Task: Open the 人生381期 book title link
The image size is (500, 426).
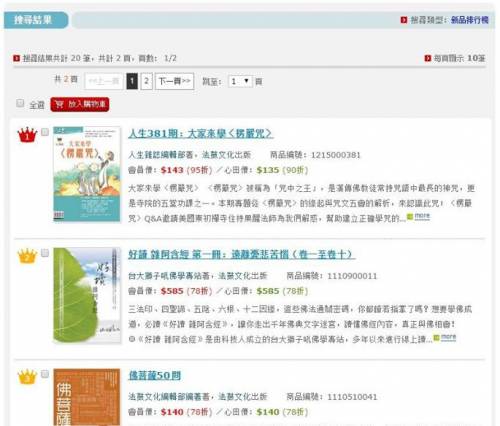Action: 201,134
